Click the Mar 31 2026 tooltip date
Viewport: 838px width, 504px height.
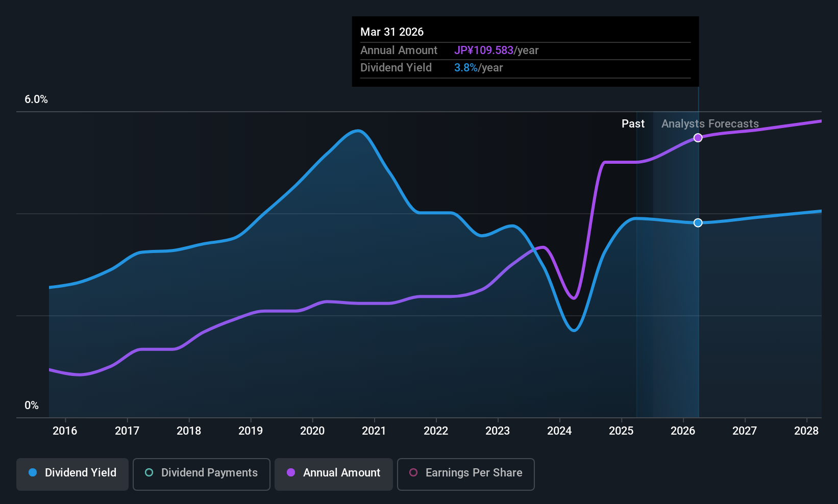pos(392,32)
